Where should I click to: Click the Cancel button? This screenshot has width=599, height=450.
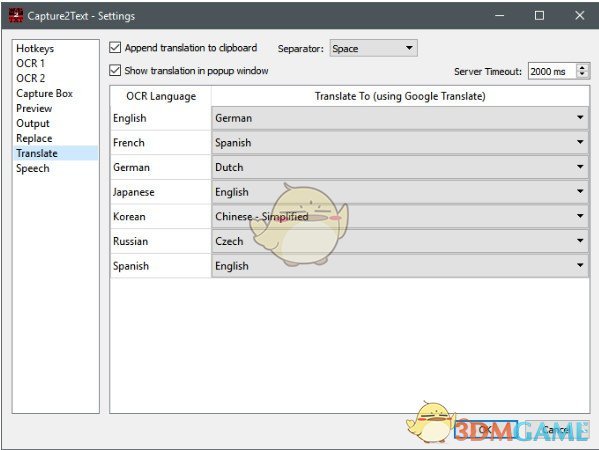pyautogui.click(x=556, y=430)
